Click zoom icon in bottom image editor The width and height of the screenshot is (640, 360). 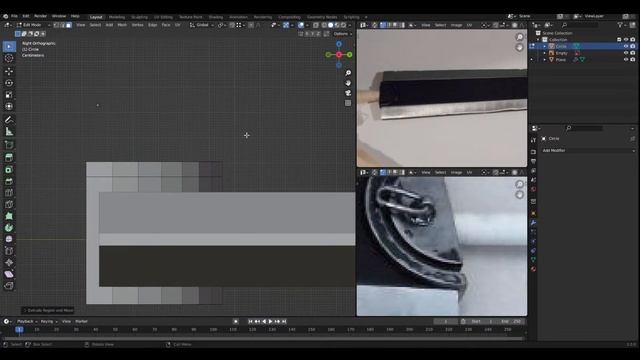[520, 184]
